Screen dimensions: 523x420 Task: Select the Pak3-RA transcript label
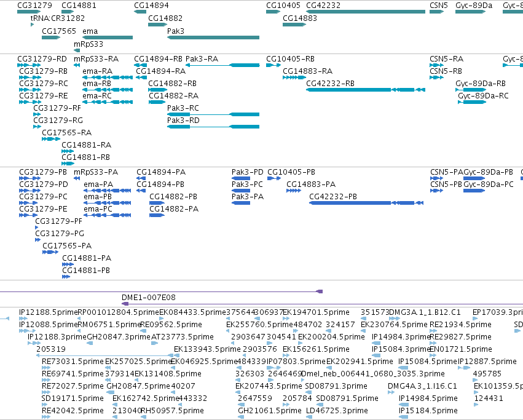202,59
